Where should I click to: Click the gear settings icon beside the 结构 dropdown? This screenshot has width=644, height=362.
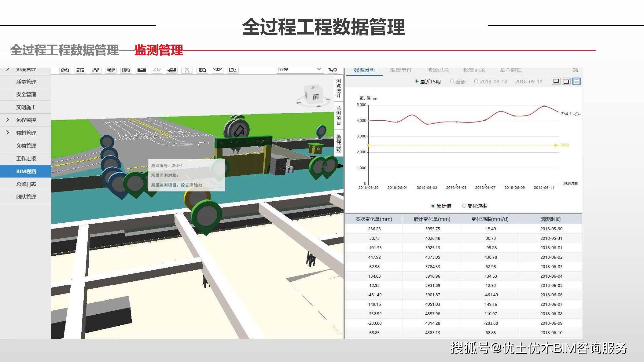pyautogui.click(x=333, y=70)
